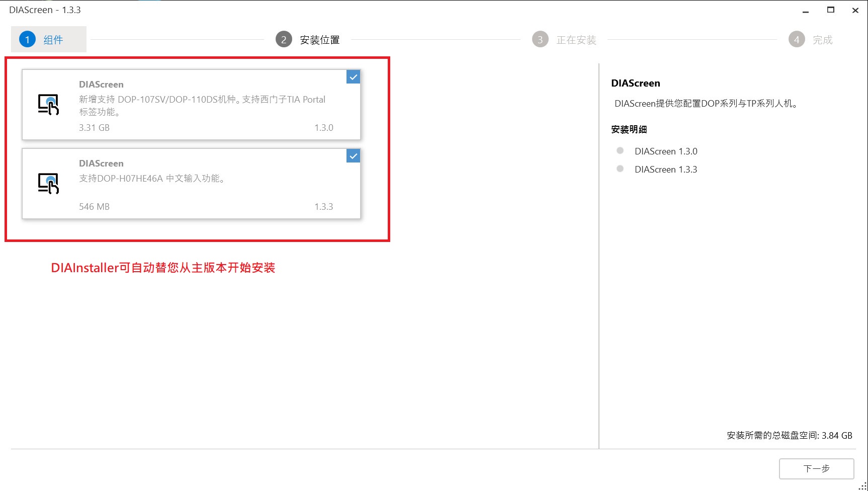Select the 546 MB component card description
Viewport: 868px width, 491px height.
point(152,179)
